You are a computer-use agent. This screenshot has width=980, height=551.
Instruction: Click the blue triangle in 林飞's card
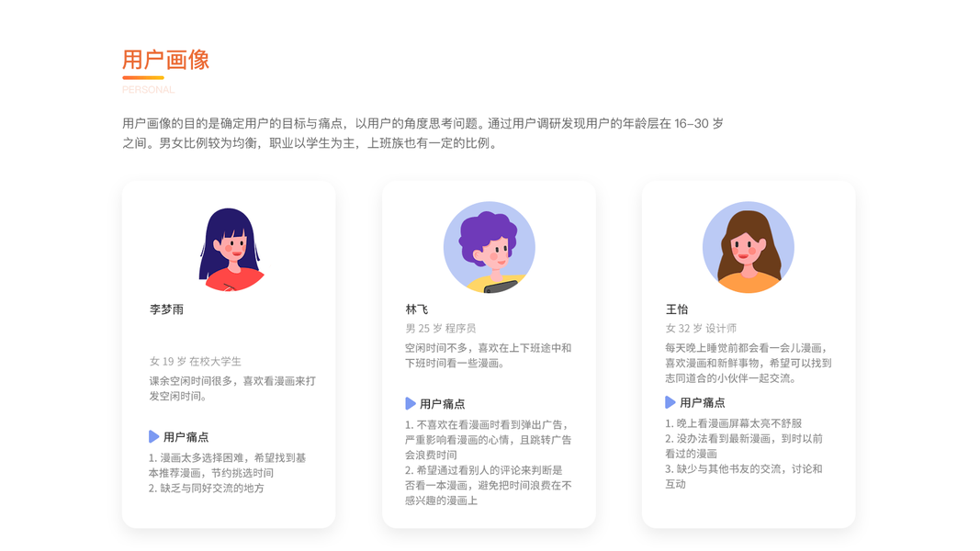410,403
